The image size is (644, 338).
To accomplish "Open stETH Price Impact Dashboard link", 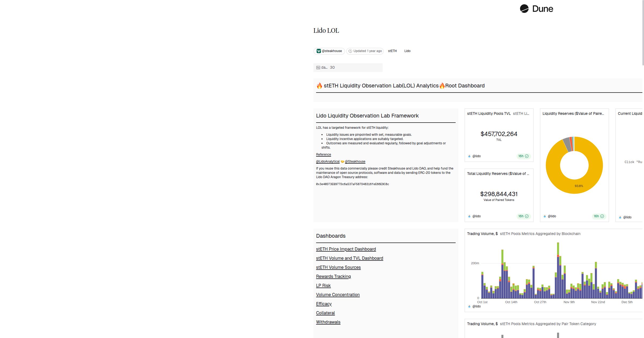I will (346, 249).
